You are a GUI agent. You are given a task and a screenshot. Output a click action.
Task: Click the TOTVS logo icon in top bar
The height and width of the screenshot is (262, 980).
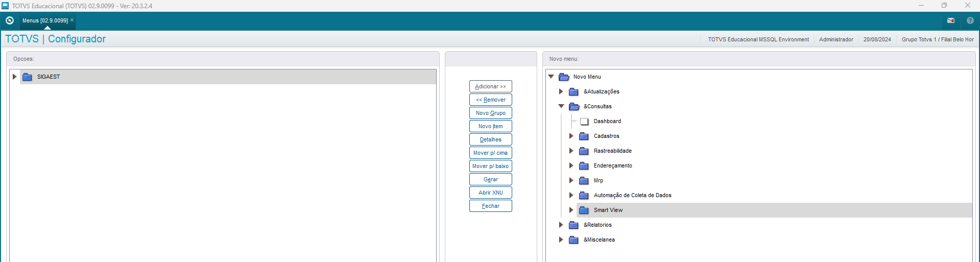[x=10, y=20]
